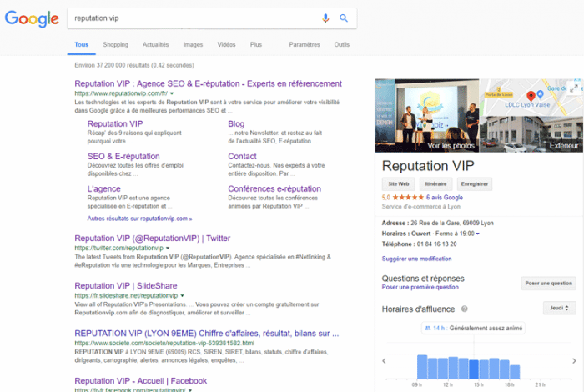
Task: Open the Extérieur street view thumbnail
Action: tap(531, 134)
